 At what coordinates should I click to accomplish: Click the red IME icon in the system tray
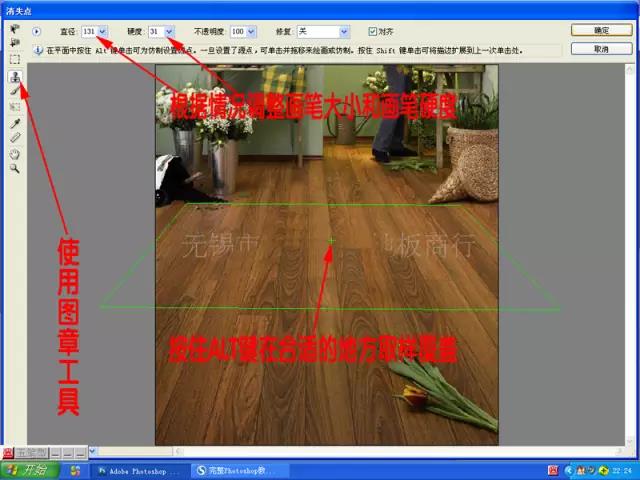tap(553, 471)
